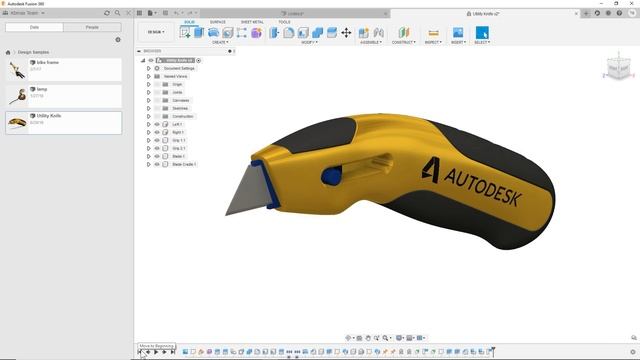The image size is (640, 360).
Task: Click the Undo arrow
Action: pos(176,13)
